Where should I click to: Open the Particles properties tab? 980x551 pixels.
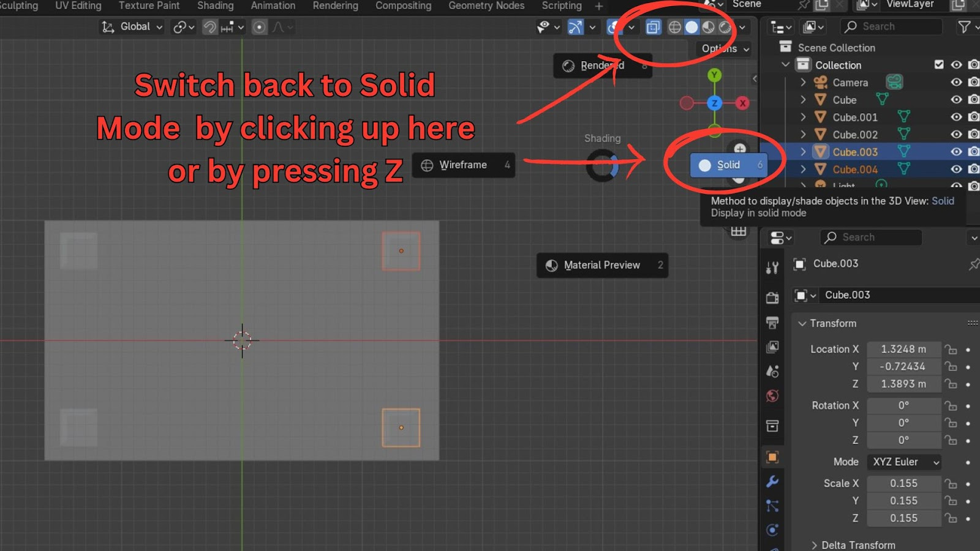[x=772, y=506]
